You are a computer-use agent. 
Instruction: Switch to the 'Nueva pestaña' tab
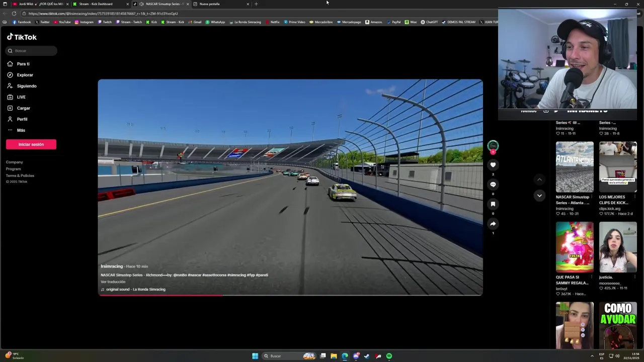coord(221,4)
